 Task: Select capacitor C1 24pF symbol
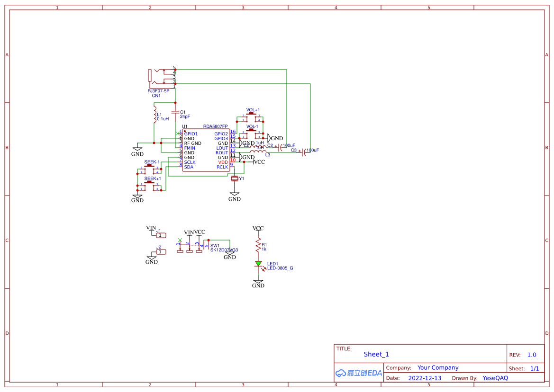(175, 113)
